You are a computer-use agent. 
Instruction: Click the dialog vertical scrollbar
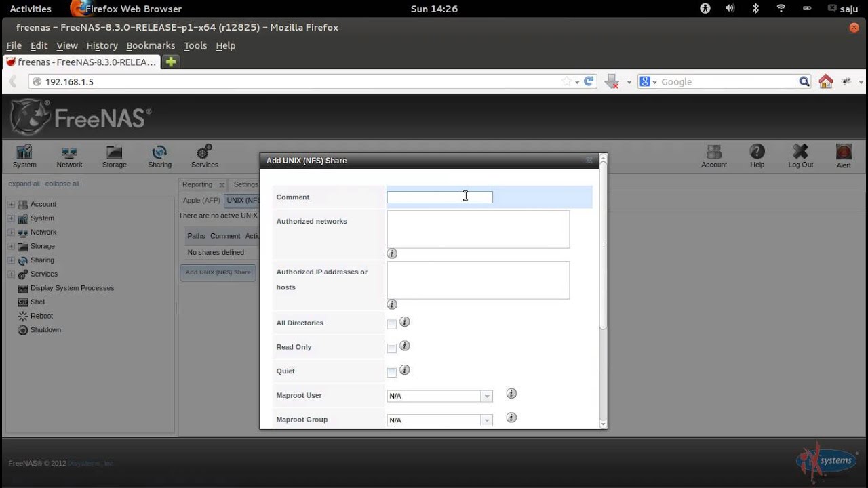click(x=603, y=247)
